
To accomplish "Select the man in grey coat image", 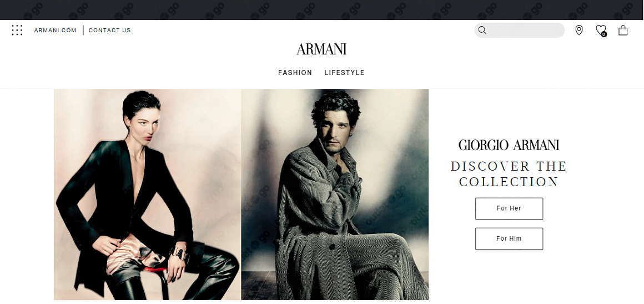I will (335, 195).
